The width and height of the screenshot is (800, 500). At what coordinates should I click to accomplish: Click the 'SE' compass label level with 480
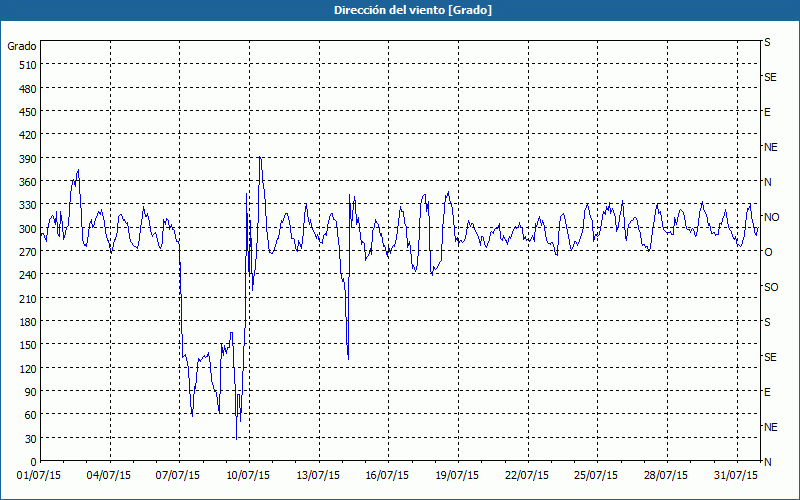tap(770, 78)
